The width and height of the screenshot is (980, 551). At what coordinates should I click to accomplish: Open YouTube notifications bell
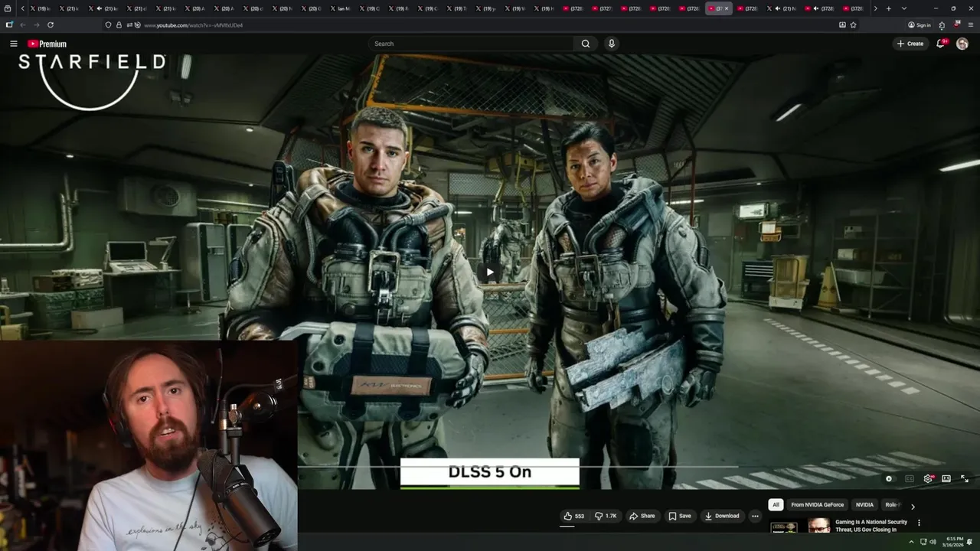tap(941, 44)
